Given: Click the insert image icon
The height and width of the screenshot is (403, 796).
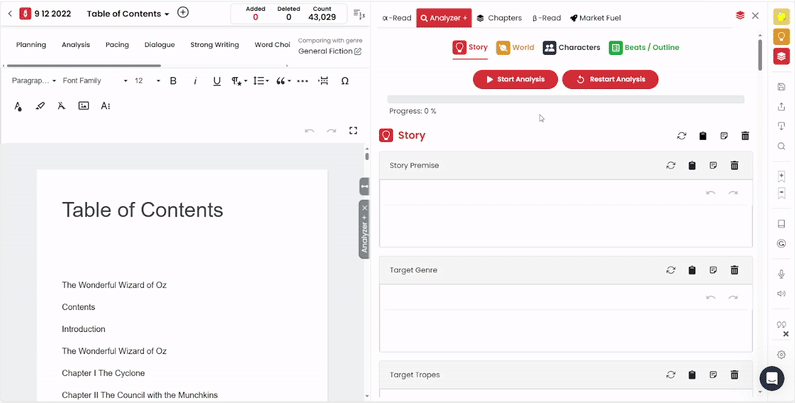Looking at the screenshot, I should (x=84, y=106).
